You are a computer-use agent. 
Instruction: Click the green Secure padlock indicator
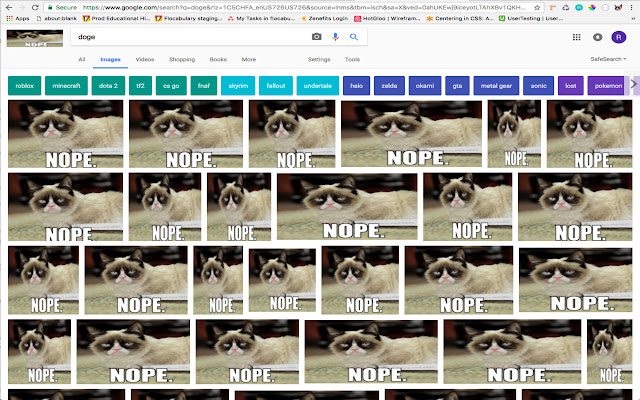coord(62,7)
